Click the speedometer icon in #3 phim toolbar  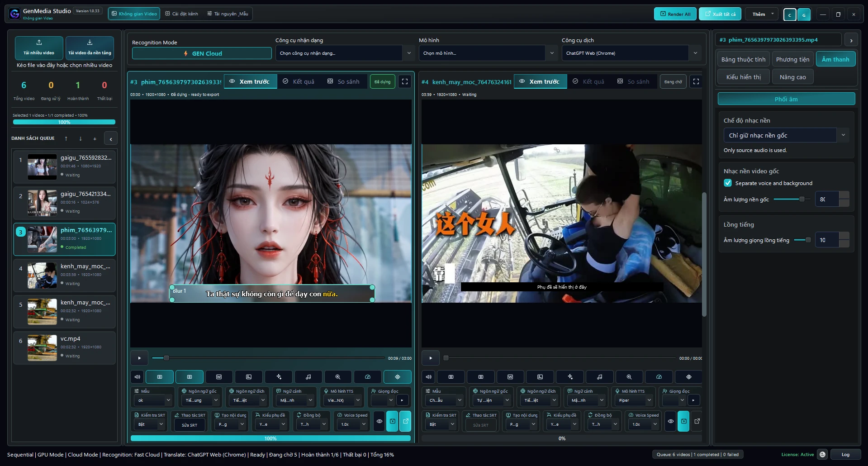pos(368,376)
